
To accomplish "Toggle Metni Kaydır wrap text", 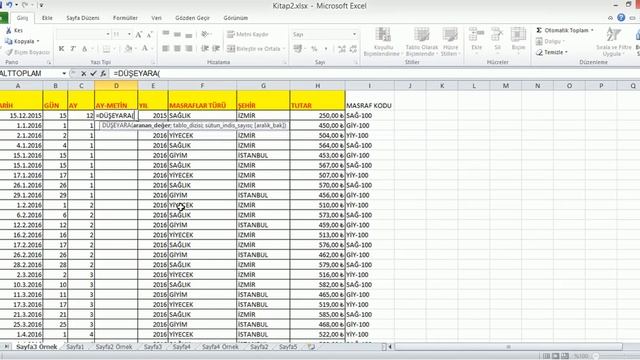I will pos(248,34).
